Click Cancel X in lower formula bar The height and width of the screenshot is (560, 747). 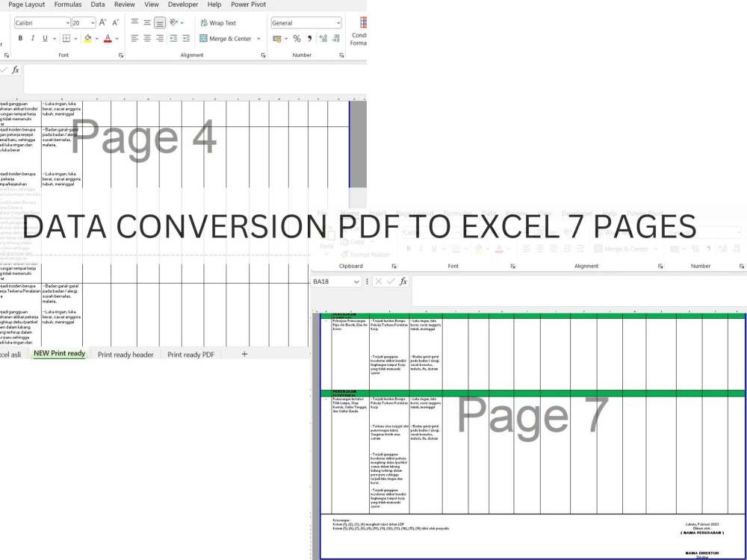point(378,281)
